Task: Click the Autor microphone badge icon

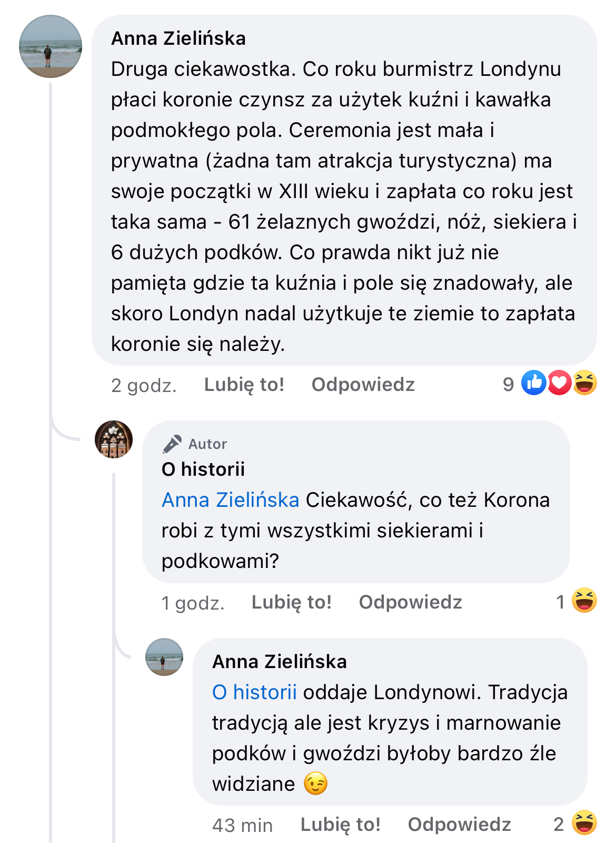Action: (172, 444)
